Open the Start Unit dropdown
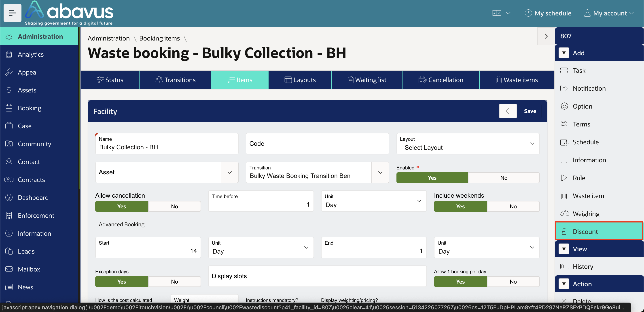 (x=261, y=248)
